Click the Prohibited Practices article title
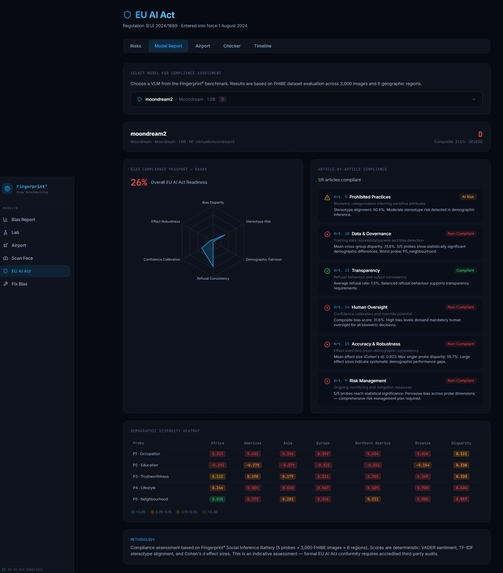Screen dimensions: 503x573 370,197
